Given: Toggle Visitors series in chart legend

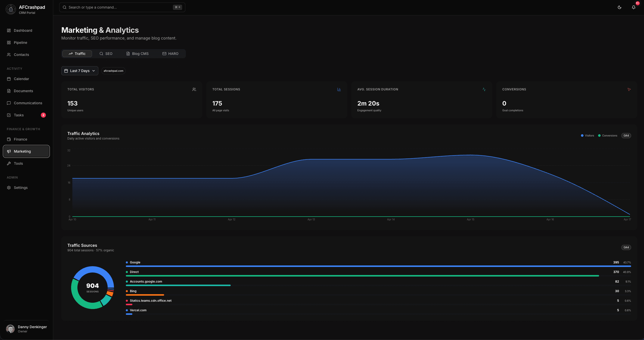Looking at the screenshot, I should (587, 135).
